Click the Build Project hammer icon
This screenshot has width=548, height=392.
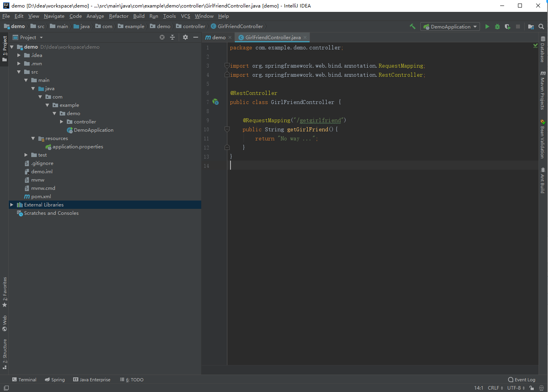click(412, 27)
